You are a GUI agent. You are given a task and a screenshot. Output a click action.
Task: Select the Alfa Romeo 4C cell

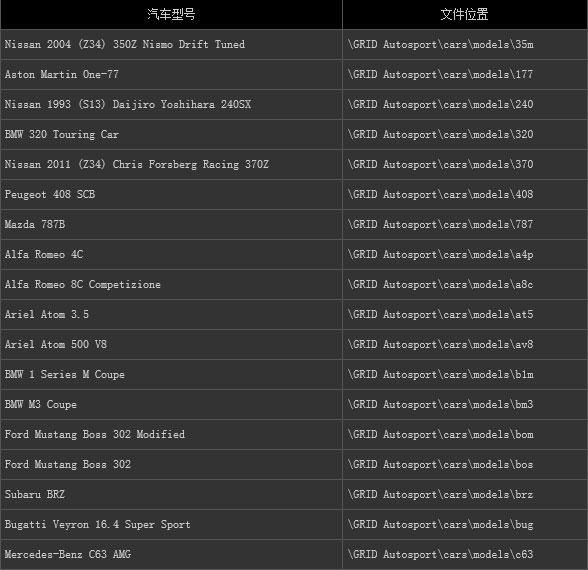point(171,255)
